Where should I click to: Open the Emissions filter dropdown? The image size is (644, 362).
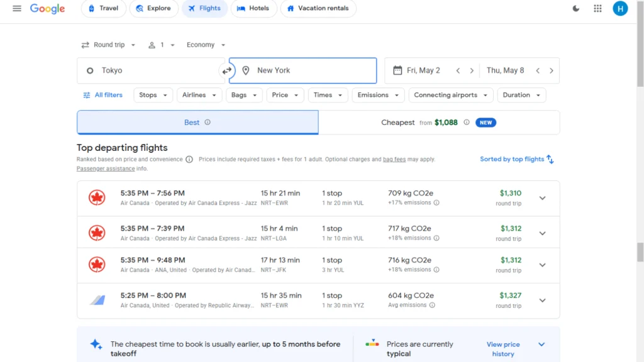[378, 95]
